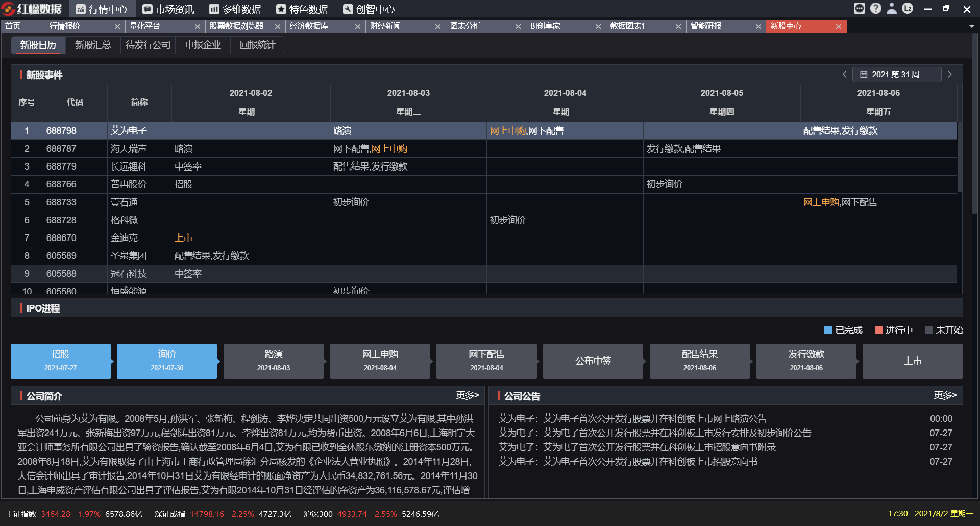980x526 pixels.
Task: Switch to the 智能研报 tab
Action: tap(707, 26)
